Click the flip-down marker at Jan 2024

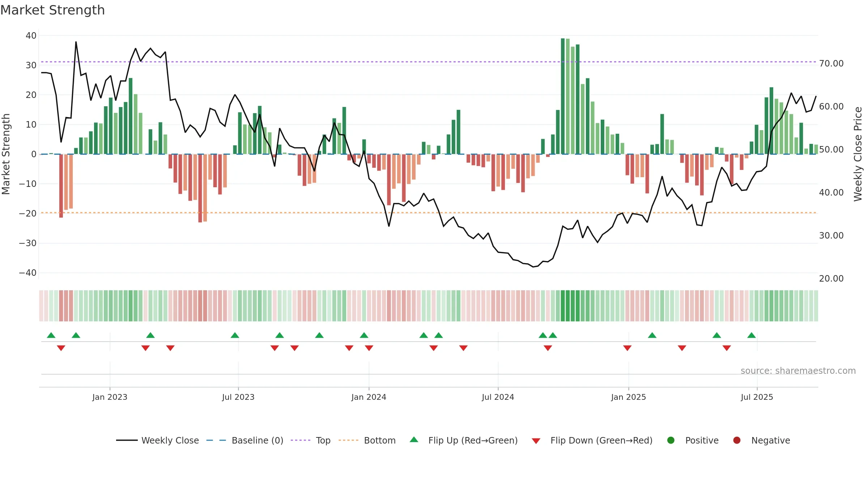click(x=369, y=348)
